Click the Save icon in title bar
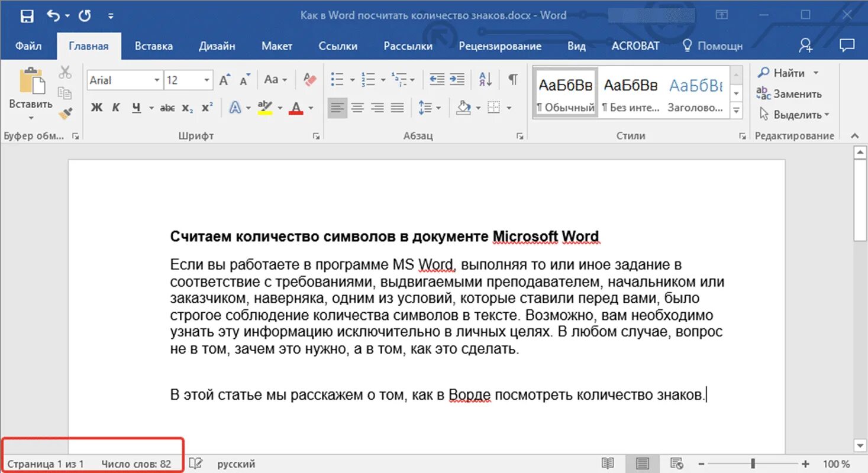Screen dimensions: 868x473 click(x=27, y=16)
